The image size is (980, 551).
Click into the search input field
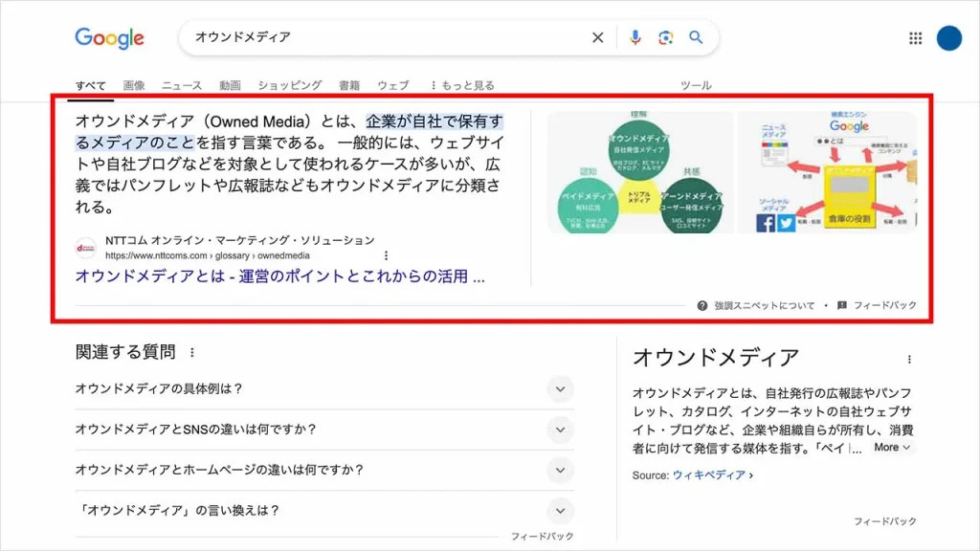[x=383, y=38]
